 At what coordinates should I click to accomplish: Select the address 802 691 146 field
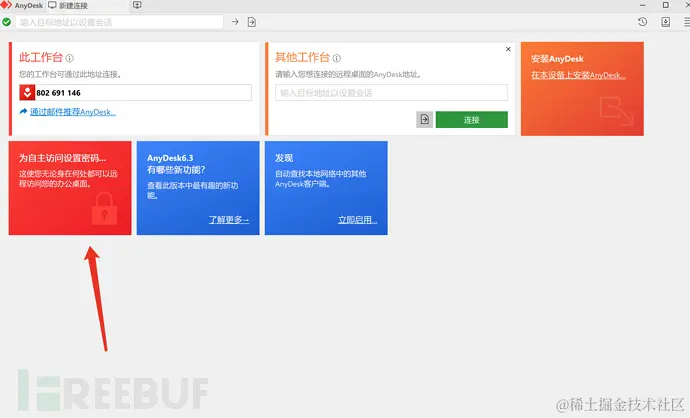pos(136,92)
